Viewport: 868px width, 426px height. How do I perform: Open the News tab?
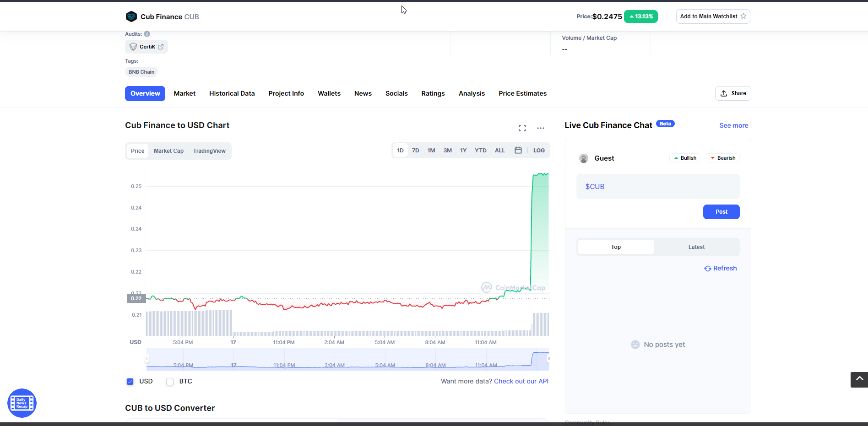tap(363, 93)
